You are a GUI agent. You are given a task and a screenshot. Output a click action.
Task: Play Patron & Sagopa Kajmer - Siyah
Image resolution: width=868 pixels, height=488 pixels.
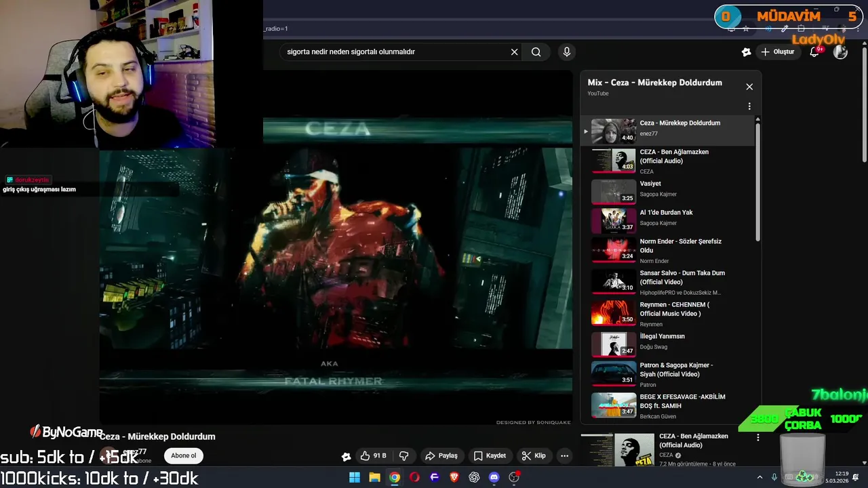tap(668, 374)
